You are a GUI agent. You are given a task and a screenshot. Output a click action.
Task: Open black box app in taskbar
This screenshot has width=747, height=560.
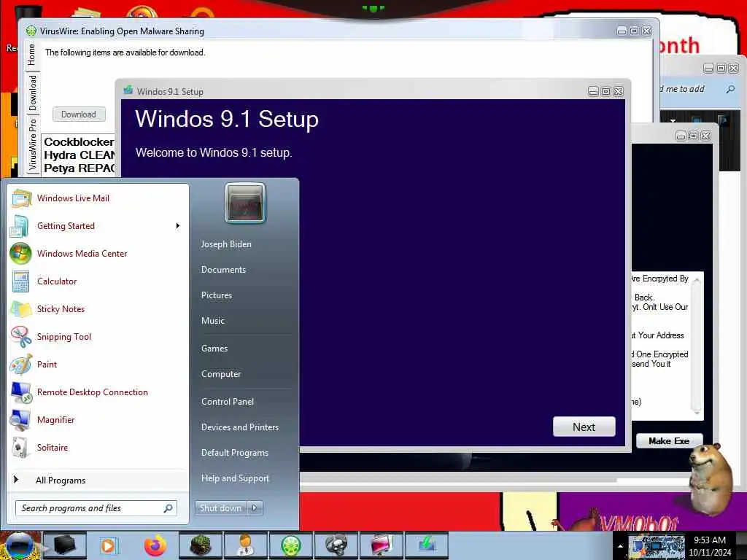[64, 545]
